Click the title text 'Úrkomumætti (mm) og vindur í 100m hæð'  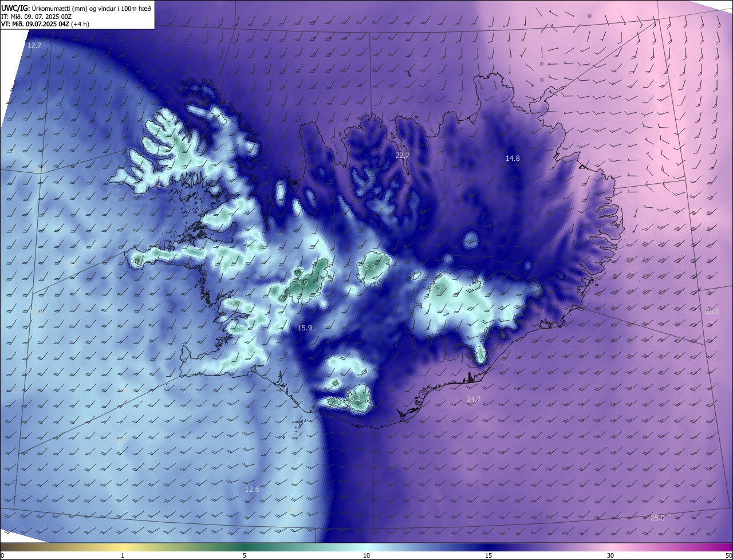click(x=90, y=8)
